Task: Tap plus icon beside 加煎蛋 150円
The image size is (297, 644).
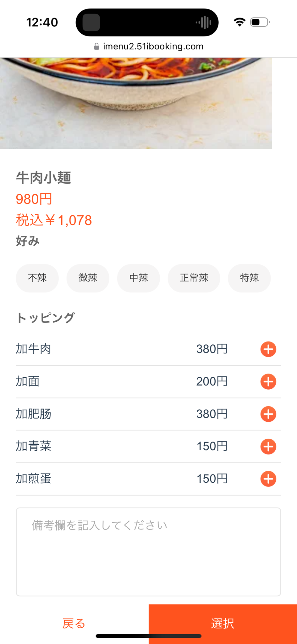Action: coord(268,479)
